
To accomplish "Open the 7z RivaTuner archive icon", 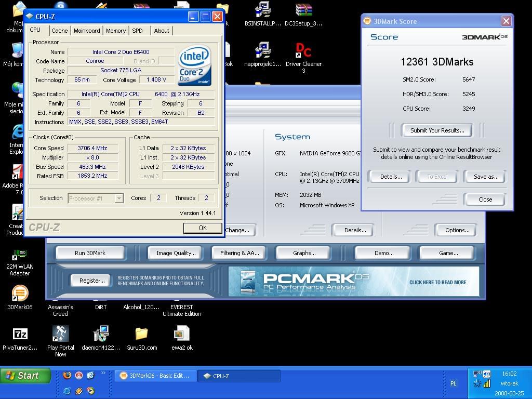I will click(x=20, y=334).
